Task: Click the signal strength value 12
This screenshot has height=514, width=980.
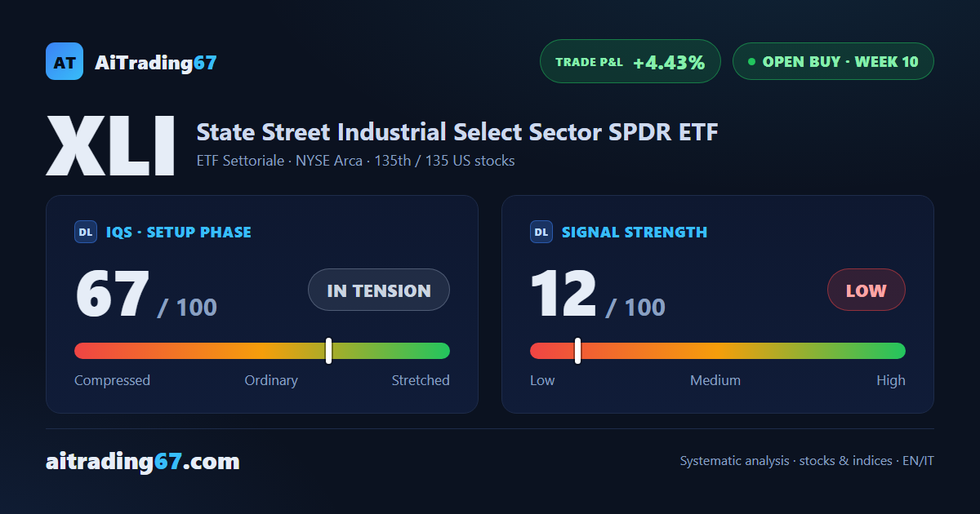Action: (563, 295)
